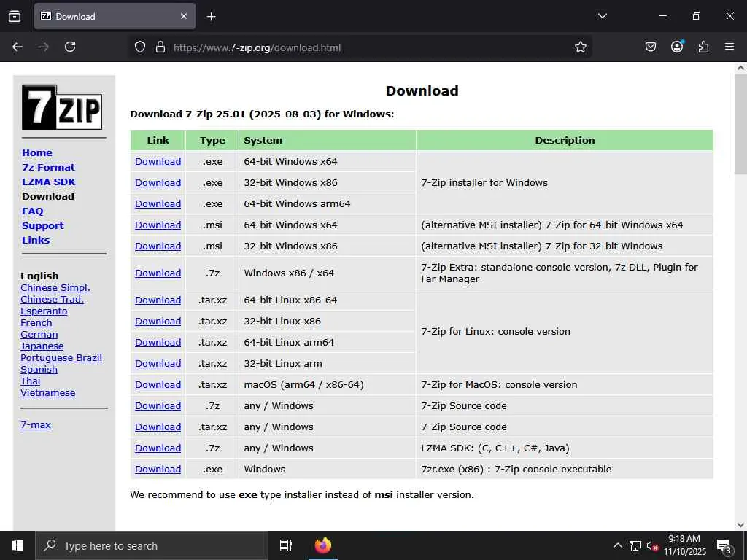This screenshot has width=747, height=560.
Task: Close the Download browser tab
Action: coord(184,16)
